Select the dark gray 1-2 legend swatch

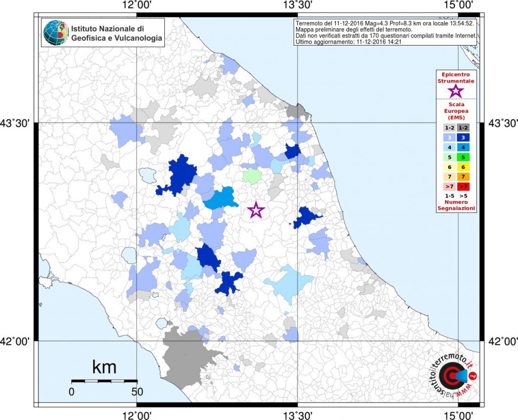click(x=463, y=128)
